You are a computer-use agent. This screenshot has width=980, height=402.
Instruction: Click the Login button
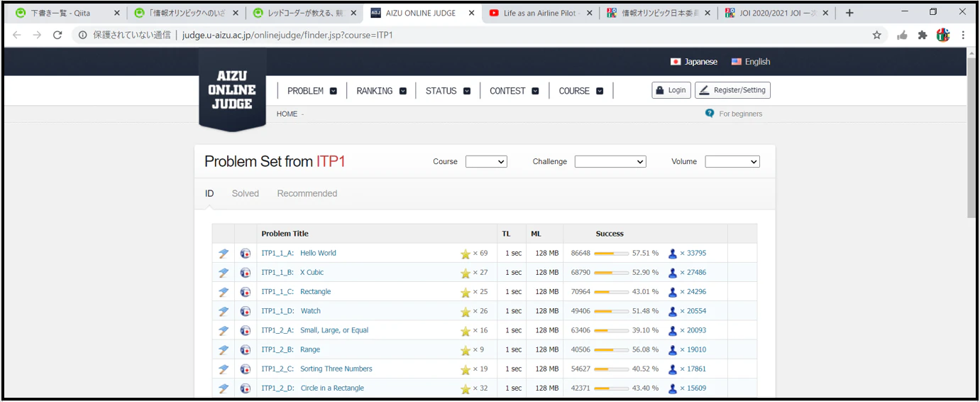pyautogui.click(x=671, y=90)
